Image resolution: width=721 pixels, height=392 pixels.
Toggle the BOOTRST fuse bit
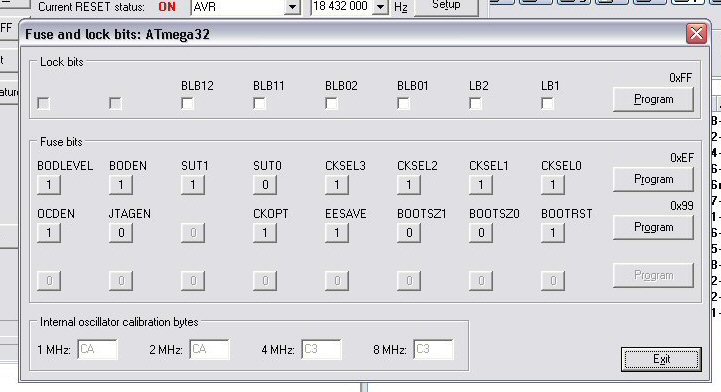point(553,233)
